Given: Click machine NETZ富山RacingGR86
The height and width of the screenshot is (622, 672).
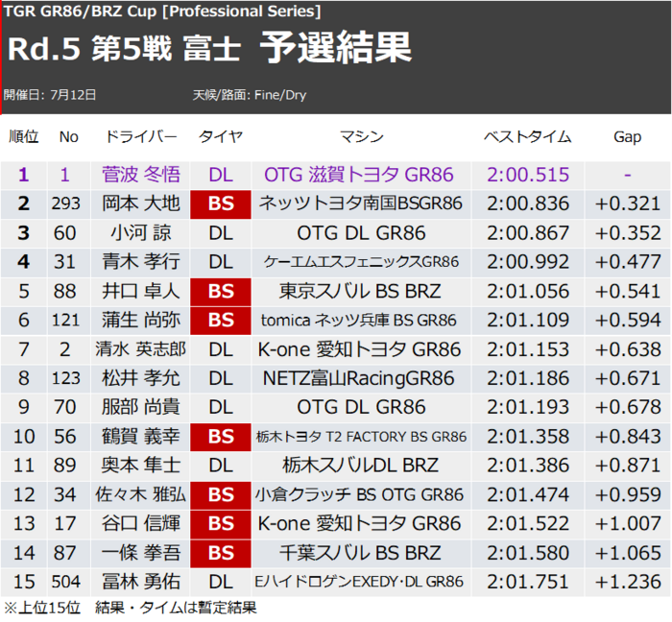Looking at the screenshot, I should (x=359, y=379).
